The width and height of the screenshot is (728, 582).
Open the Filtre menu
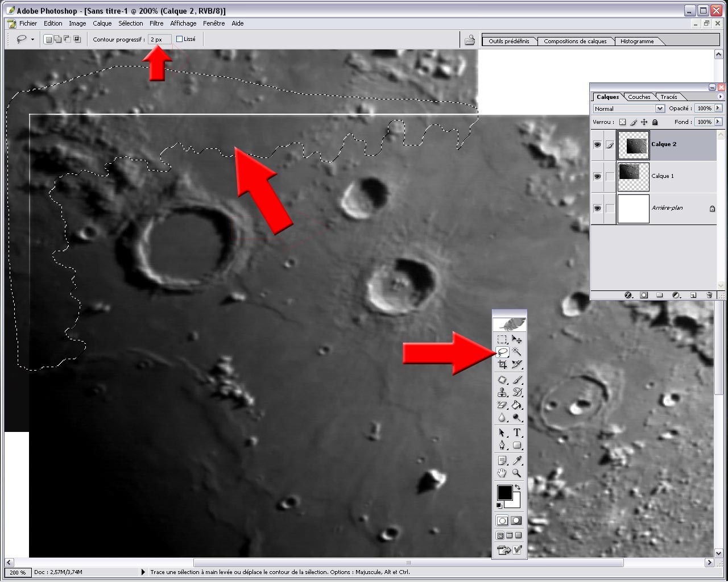(156, 23)
